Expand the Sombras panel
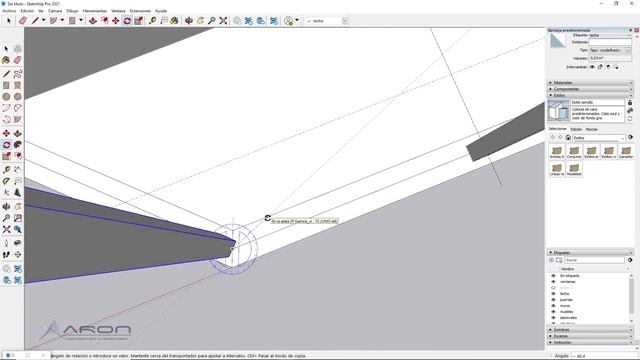 pyautogui.click(x=590, y=329)
